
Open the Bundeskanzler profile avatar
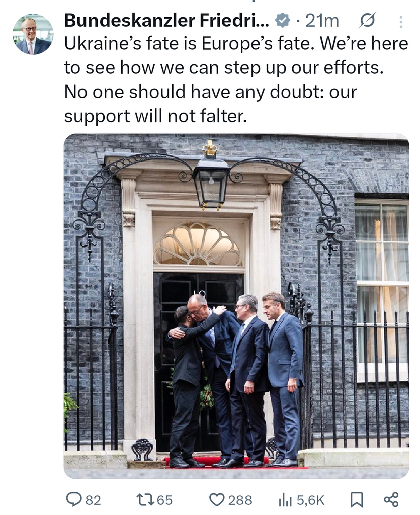point(33,34)
